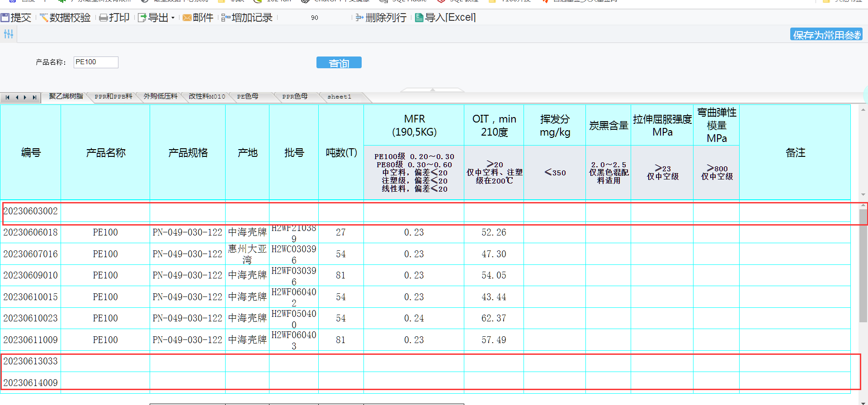Select the 产品规格 column header
868x405 pixels.
tap(188, 153)
